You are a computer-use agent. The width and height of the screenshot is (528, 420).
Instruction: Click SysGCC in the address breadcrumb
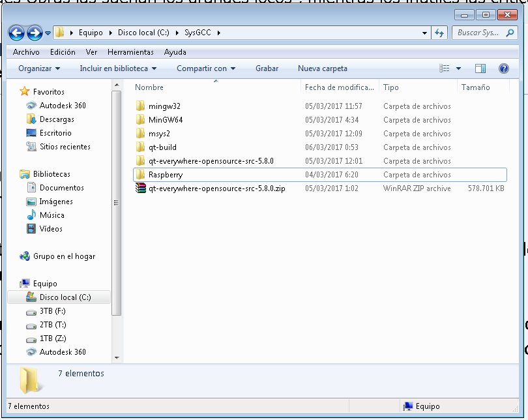(198, 33)
